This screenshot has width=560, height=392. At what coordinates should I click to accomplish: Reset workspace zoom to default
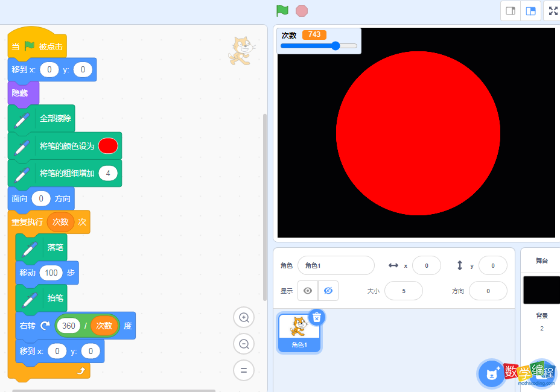[244, 370]
